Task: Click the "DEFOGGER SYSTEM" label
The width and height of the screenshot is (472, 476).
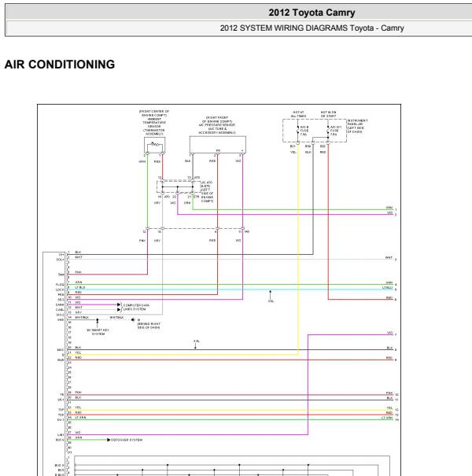Action: coord(127,440)
